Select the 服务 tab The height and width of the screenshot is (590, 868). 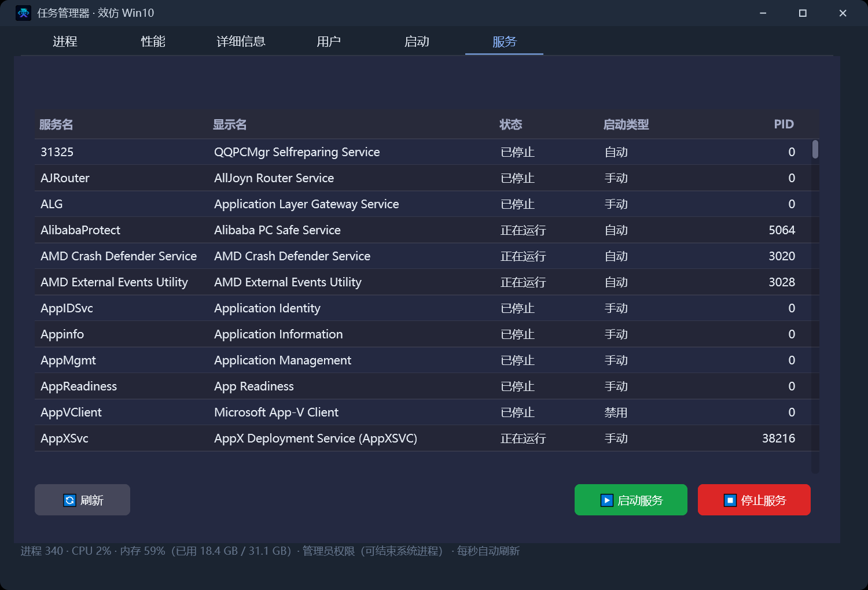point(504,42)
